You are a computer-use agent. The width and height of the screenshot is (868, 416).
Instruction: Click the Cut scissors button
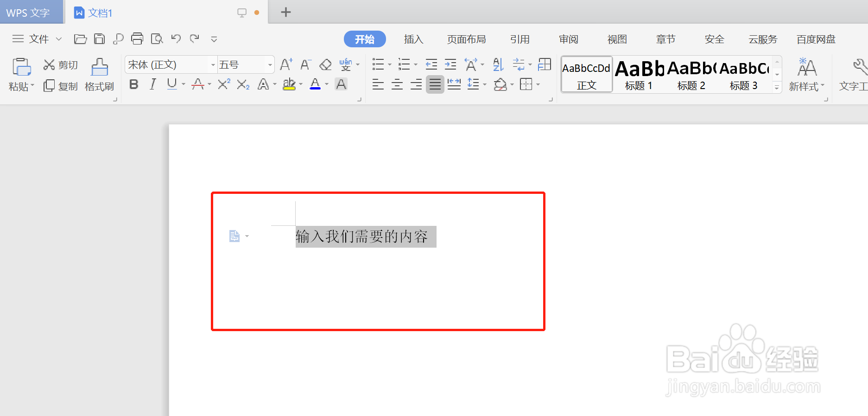click(x=60, y=65)
